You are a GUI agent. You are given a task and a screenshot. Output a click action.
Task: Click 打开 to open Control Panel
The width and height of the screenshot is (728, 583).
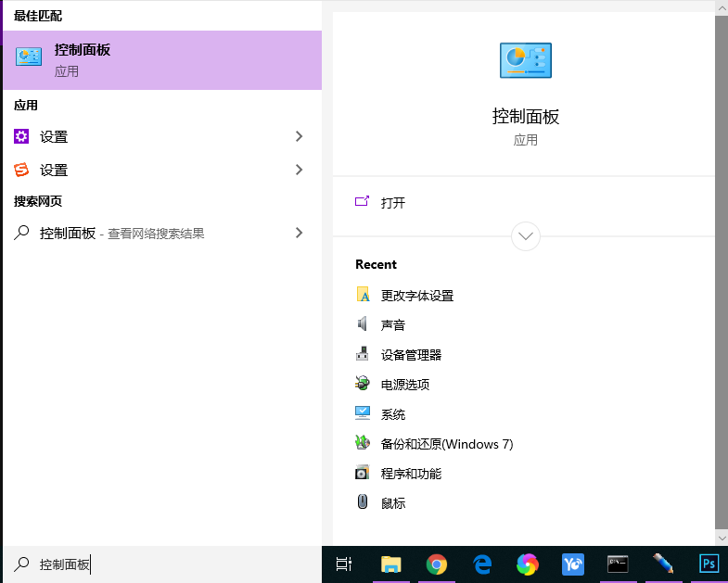point(393,203)
